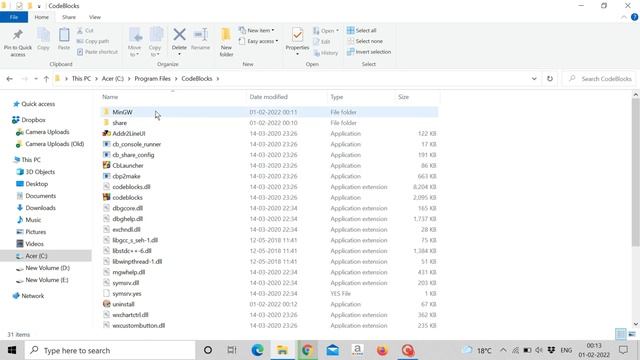
Task: Switch to Details view icon
Action: click(x=620, y=334)
